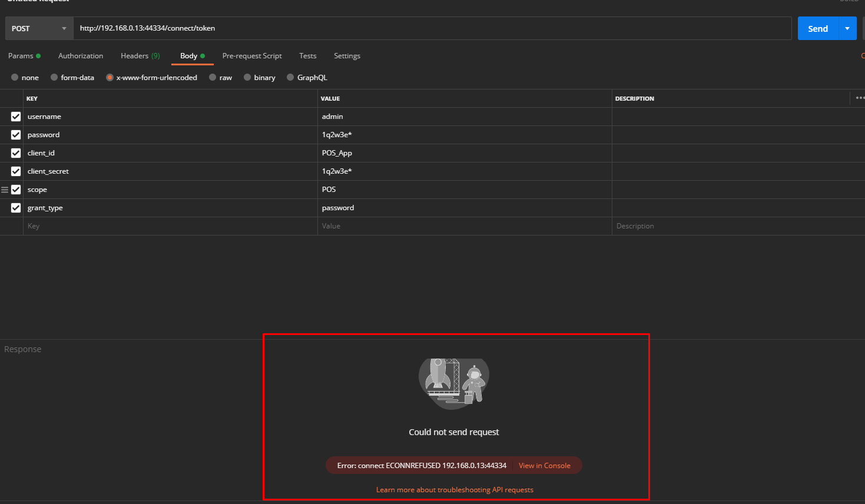
Task: Select the Body tab
Action: (x=193, y=56)
